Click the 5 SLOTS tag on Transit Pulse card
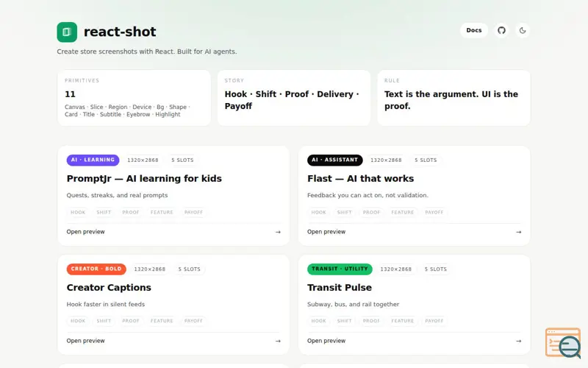Screen dimensions: 588x368 tap(435, 269)
